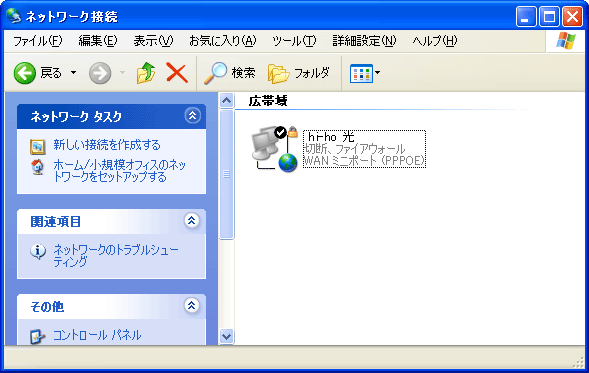This screenshot has width=589, height=373.
Task: Click the green Back arrow button
Action: point(25,73)
